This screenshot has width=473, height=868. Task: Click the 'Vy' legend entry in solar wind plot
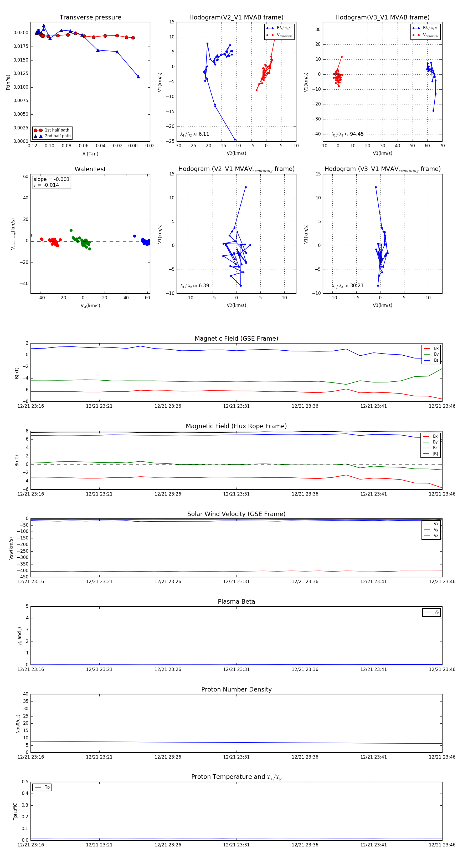(431, 530)
